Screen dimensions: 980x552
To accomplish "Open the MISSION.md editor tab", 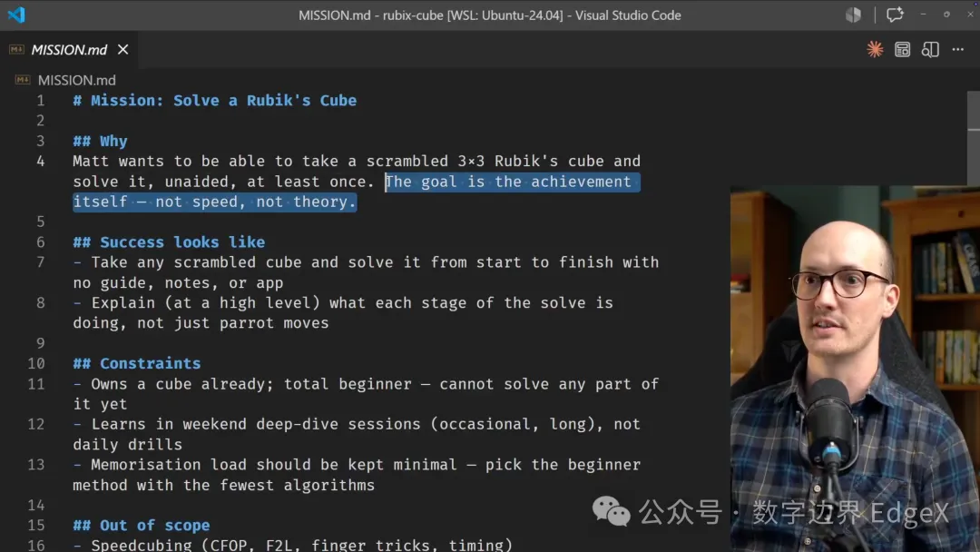I will click(69, 49).
